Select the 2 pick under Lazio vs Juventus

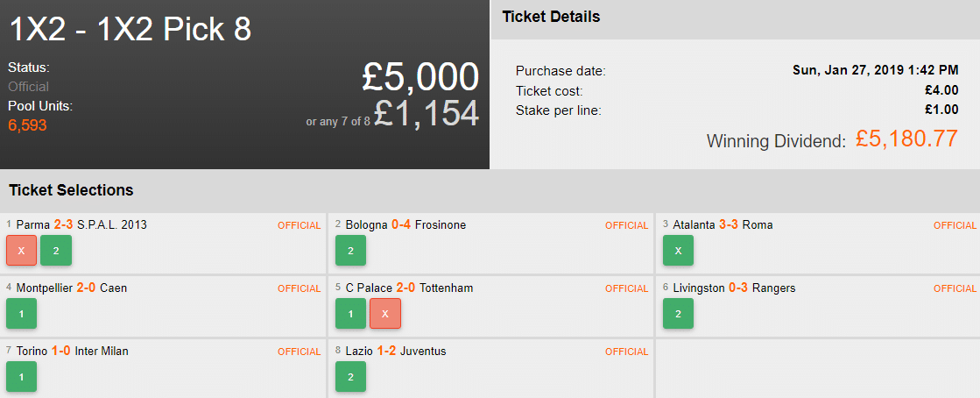click(x=350, y=376)
